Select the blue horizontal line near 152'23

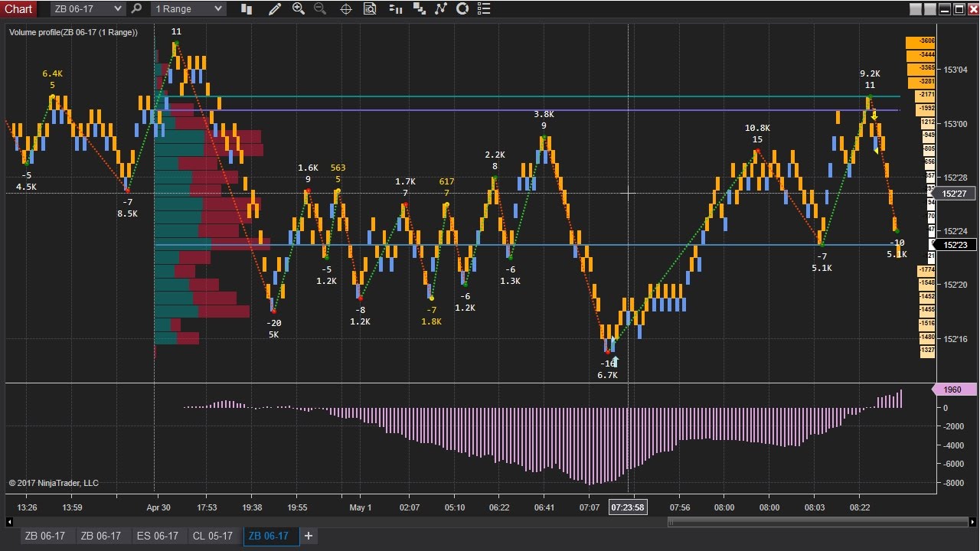click(x=528, y=245)
